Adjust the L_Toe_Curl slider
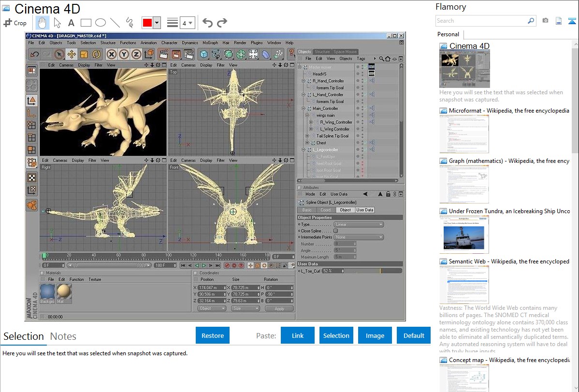 tap(373, 271)
